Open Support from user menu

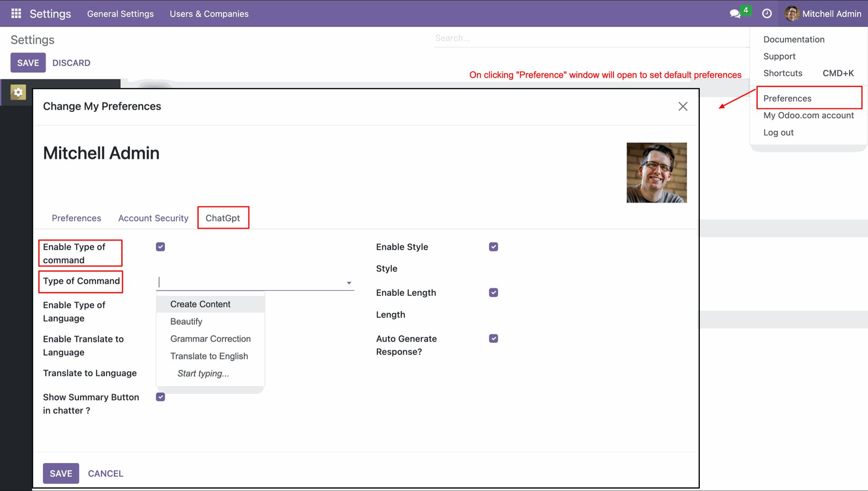pos(779,56)
